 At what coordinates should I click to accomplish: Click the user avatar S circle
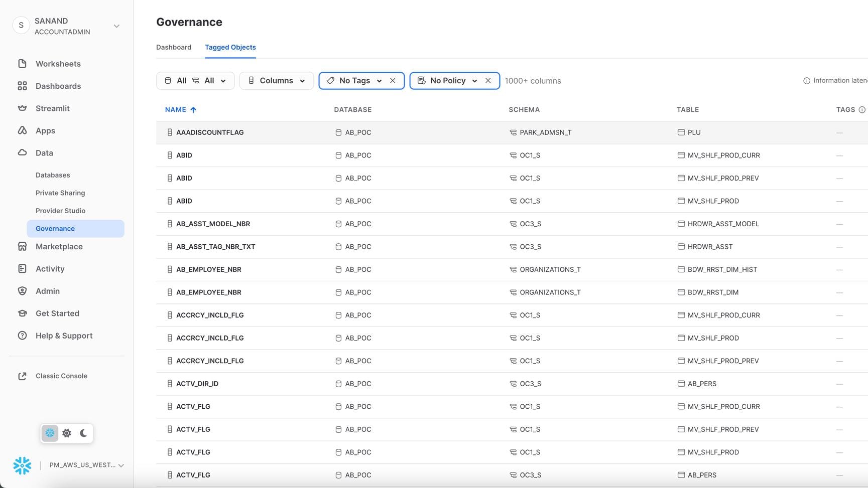coord(21,25)
